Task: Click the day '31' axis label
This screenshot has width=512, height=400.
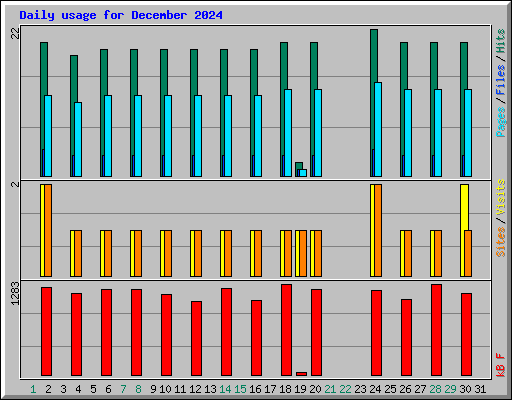Action: [480, 389]
